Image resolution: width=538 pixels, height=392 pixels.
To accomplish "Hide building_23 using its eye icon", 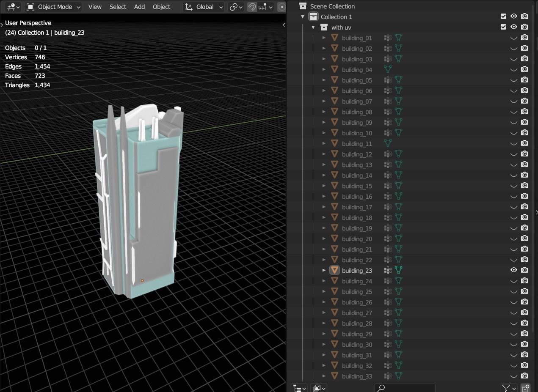I will [x=513, y=270].
